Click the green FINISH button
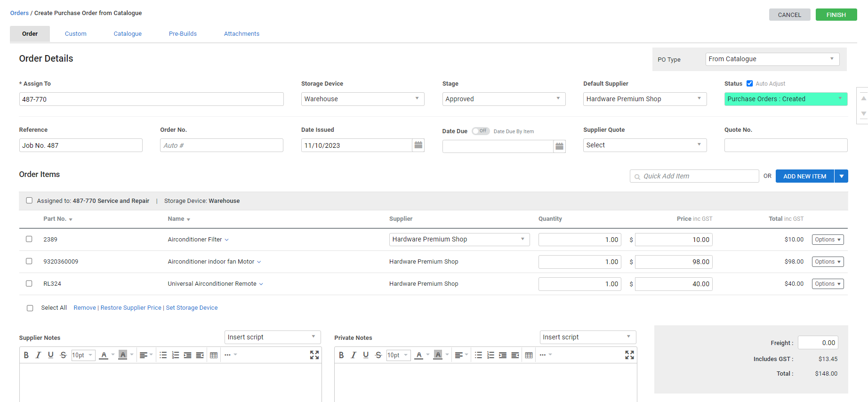The height and width of the screenshot is (402, 868). click(836, 15)
